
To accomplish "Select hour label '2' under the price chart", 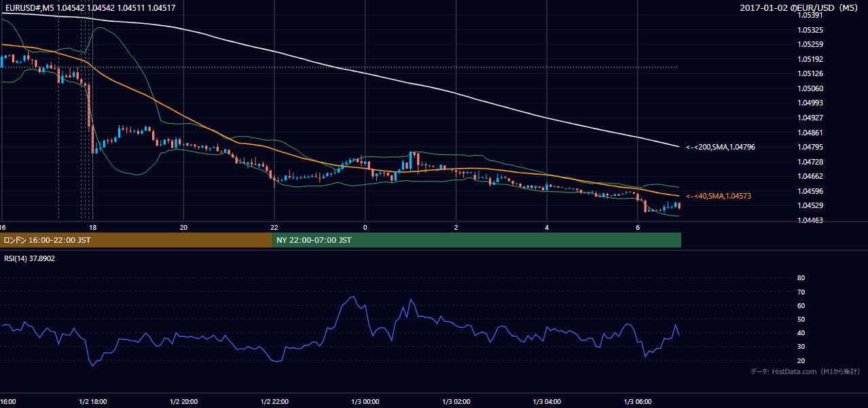I will (x=456, y=227).
